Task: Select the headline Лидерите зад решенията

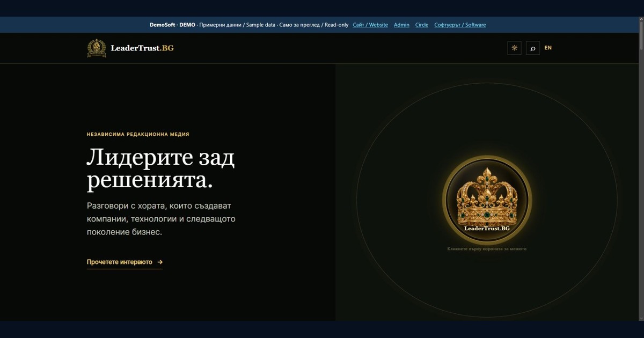Action: click(x=161, y=169)
